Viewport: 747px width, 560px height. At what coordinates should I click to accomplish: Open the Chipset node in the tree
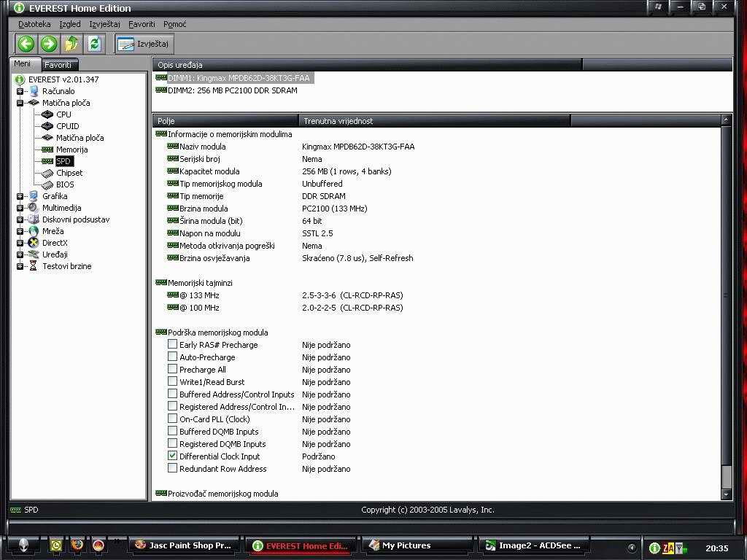(x=69, y=173)
